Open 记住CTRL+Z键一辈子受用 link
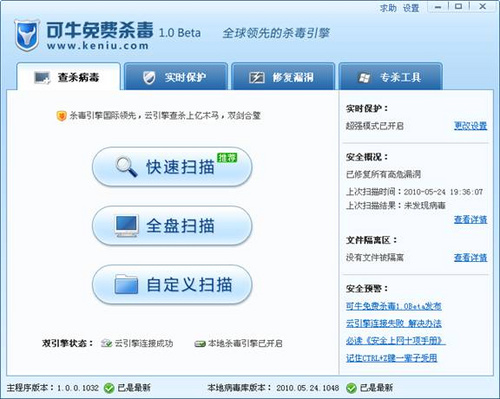This screenshot has height=399, width=500. coord(392,358)
